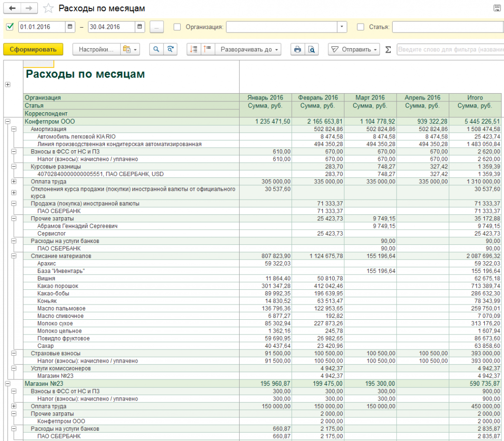
Task: Click the period selection ellipsis button
Action: (157, 27)
